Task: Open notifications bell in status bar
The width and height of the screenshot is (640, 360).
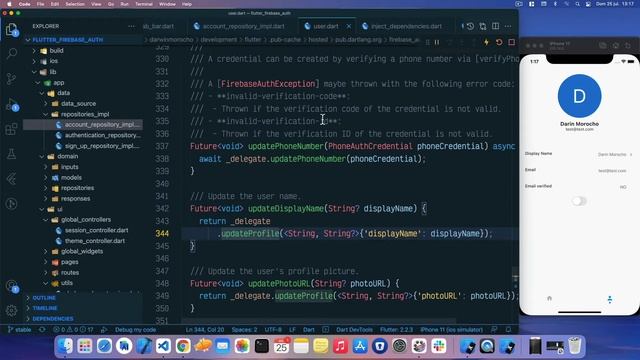Action: pyautogui.click(x=508, y=330)
